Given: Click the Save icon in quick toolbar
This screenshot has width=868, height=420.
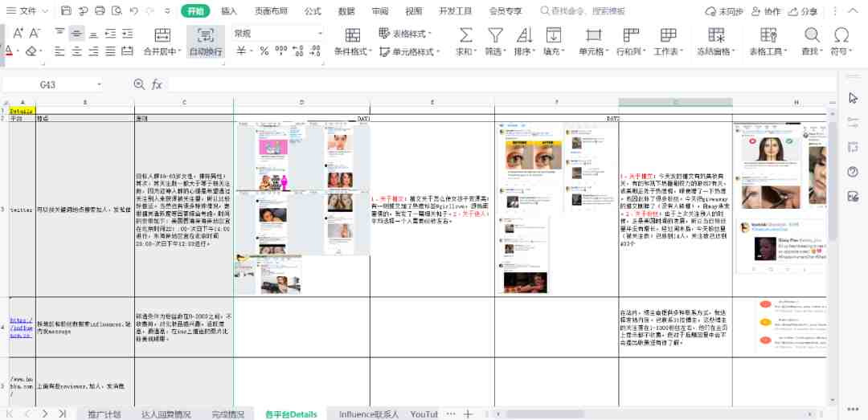Looking at the screenshot, I should (x=65, y=11).
